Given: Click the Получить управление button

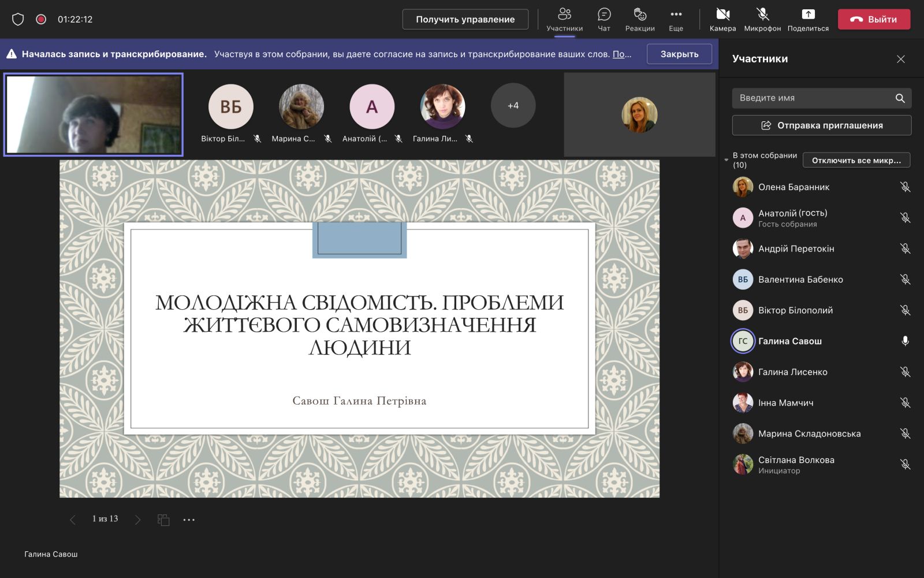Looking at the screenshot, I should pyautogui.click(x=465, y=19).
